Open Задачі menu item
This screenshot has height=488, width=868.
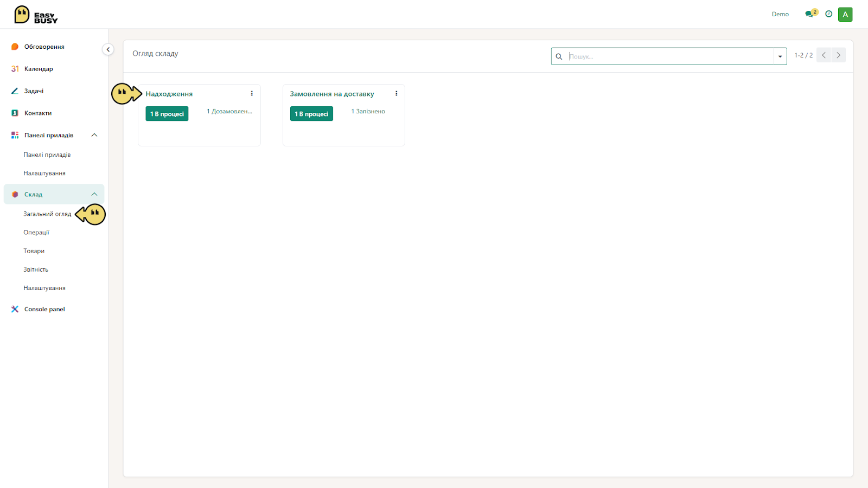tap(34, 91)
